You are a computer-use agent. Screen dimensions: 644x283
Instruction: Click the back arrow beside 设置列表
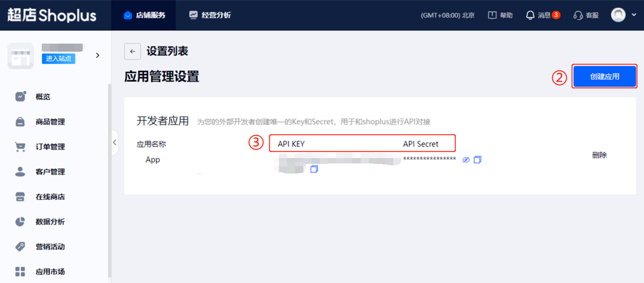132,51
